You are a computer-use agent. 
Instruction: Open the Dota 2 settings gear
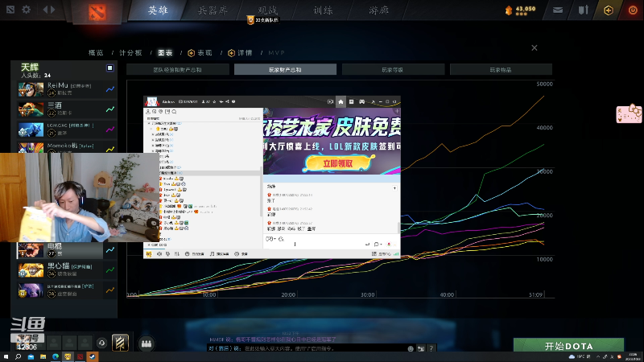[27, 9]
